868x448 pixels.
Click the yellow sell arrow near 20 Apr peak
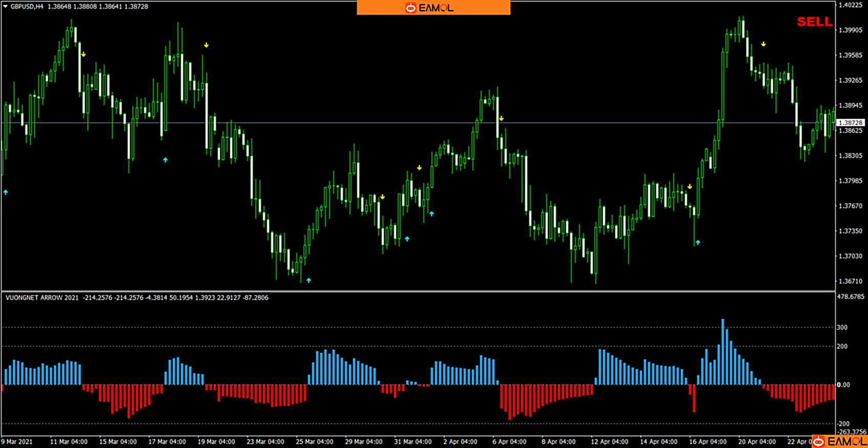click(x=763, y=45)
